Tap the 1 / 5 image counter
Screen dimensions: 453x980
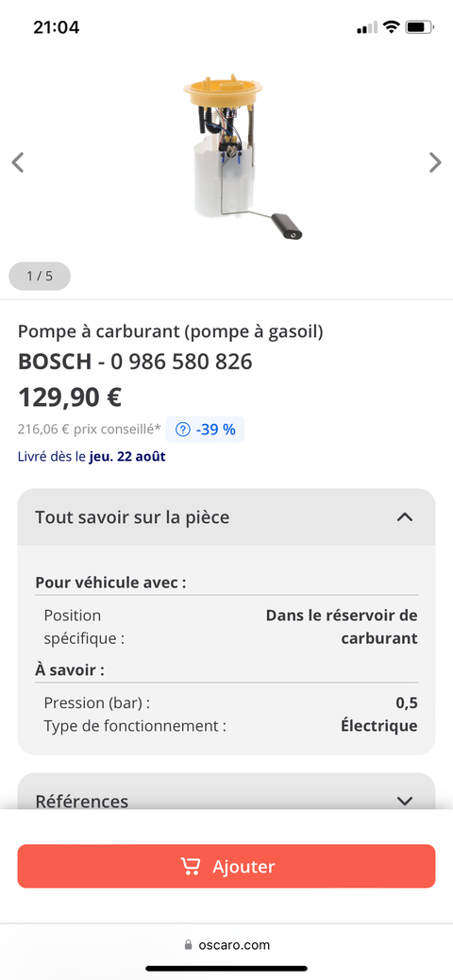(x=40, y=276)
